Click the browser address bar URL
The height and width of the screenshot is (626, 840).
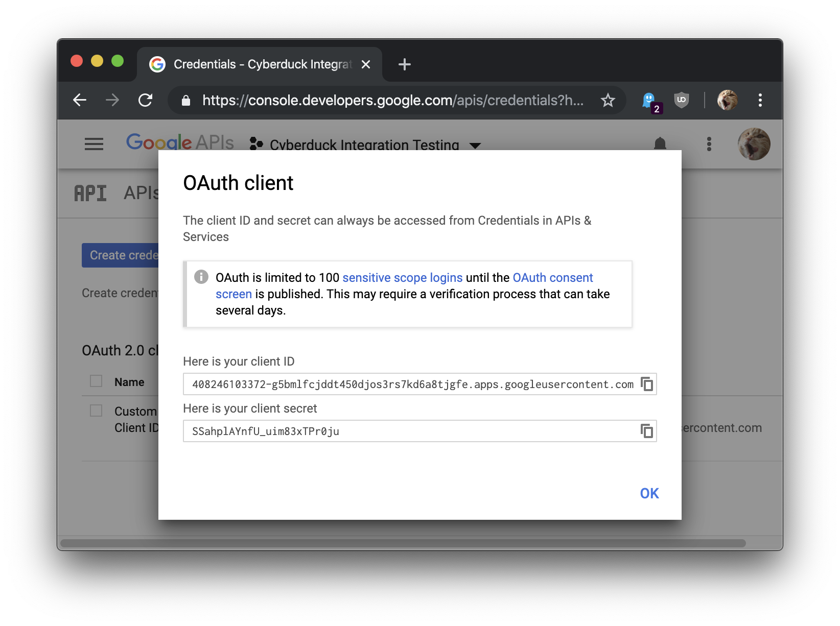click(x=392, y=100)
